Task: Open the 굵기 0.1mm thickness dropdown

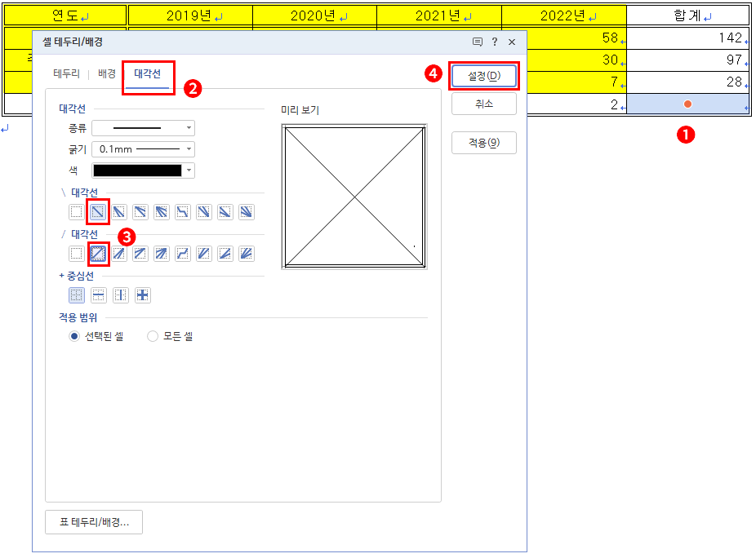Action: pyautogui.click(x=143, y=149)
